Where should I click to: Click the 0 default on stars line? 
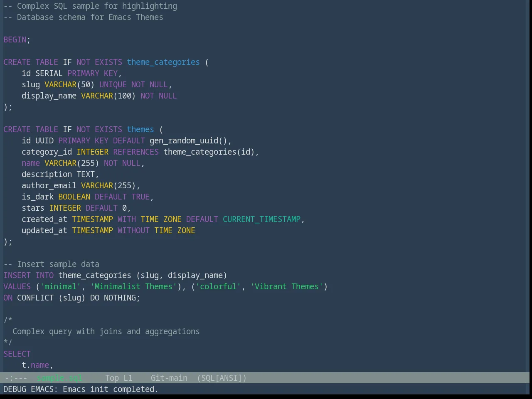point(125,208)
